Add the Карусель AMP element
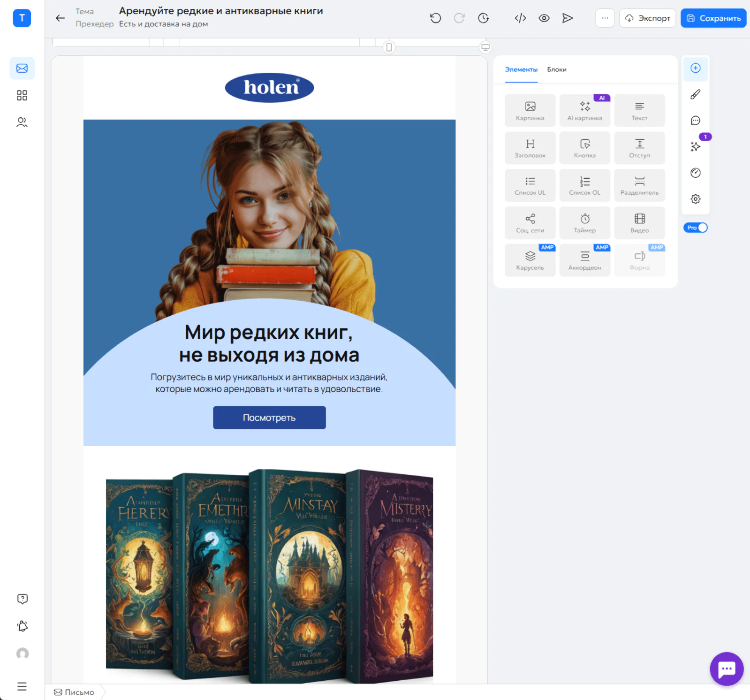 coord(530,260)
